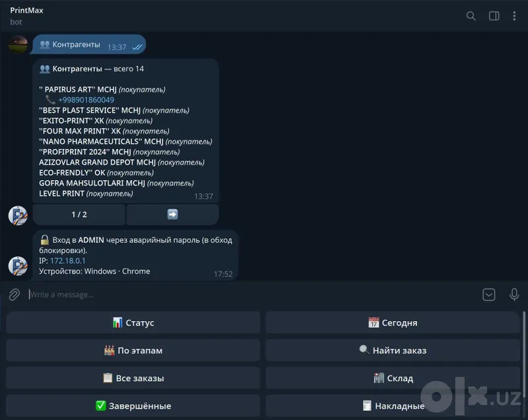Click the Найти заказ keyboard button

tap(393, 350)
